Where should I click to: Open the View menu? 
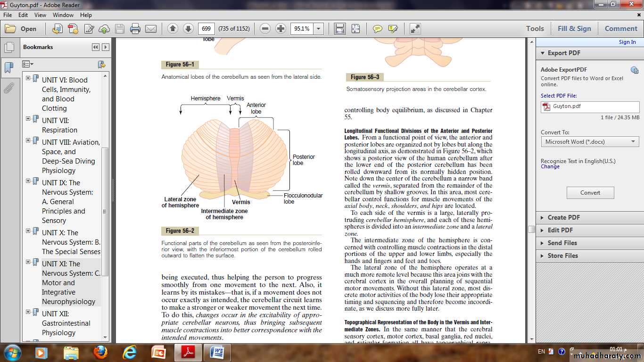point(40,15)
